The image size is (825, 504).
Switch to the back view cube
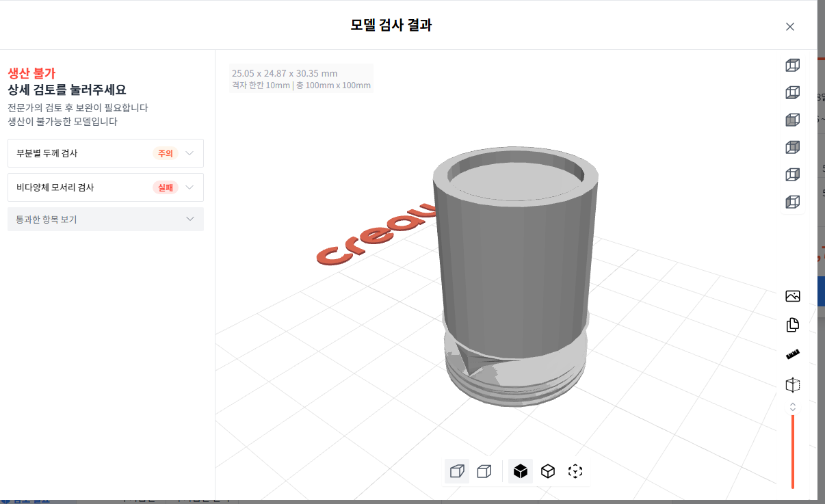pos(792,147)
